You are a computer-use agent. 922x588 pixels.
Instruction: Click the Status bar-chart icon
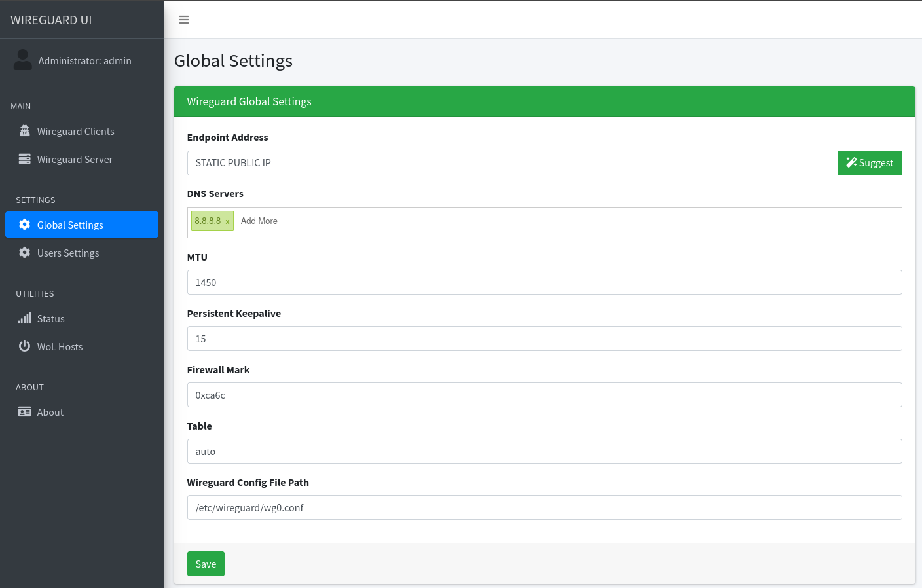[x=24, y=318]
